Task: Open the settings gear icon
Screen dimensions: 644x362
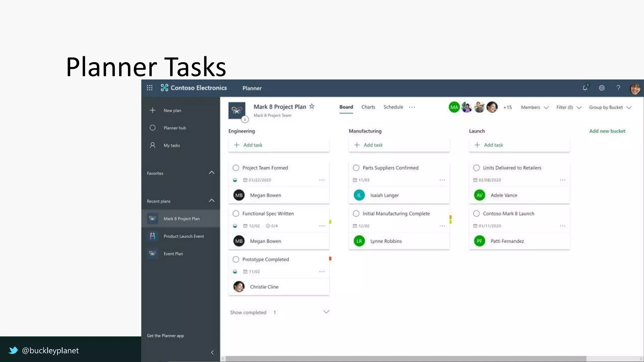Action: coord(602,88)
